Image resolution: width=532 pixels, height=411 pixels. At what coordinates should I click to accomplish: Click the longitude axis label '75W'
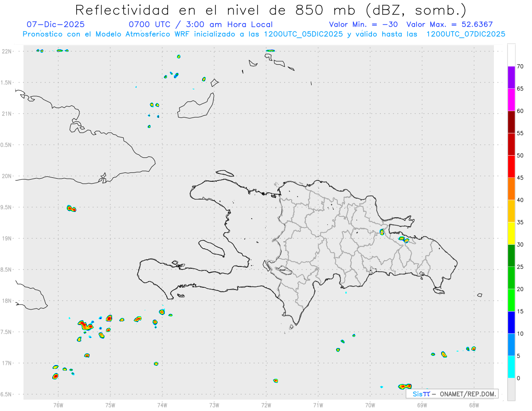click(x=110, y=405)
